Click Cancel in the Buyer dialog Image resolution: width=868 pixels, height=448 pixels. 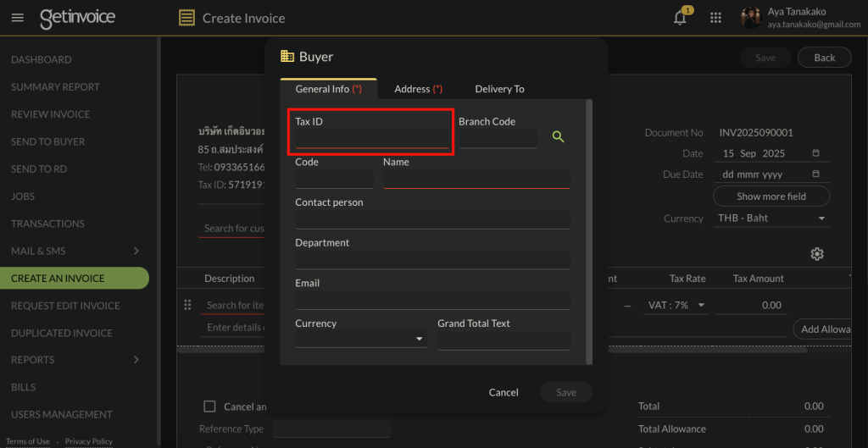(504, 392)
